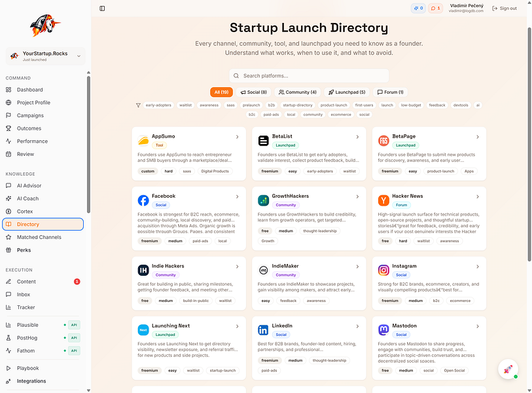The height and width of the screenshot is (393, 532).
Task: Click the Launching Next logo icon
Action: [143, 330]
